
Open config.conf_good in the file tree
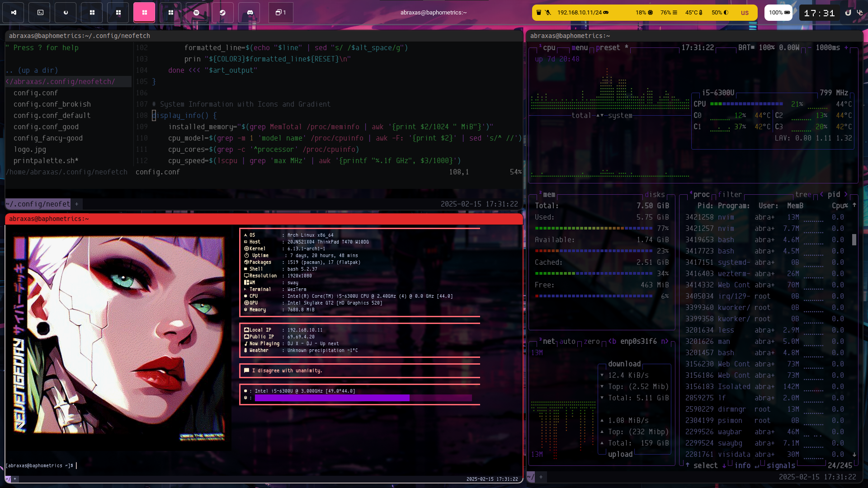[46, 127]
